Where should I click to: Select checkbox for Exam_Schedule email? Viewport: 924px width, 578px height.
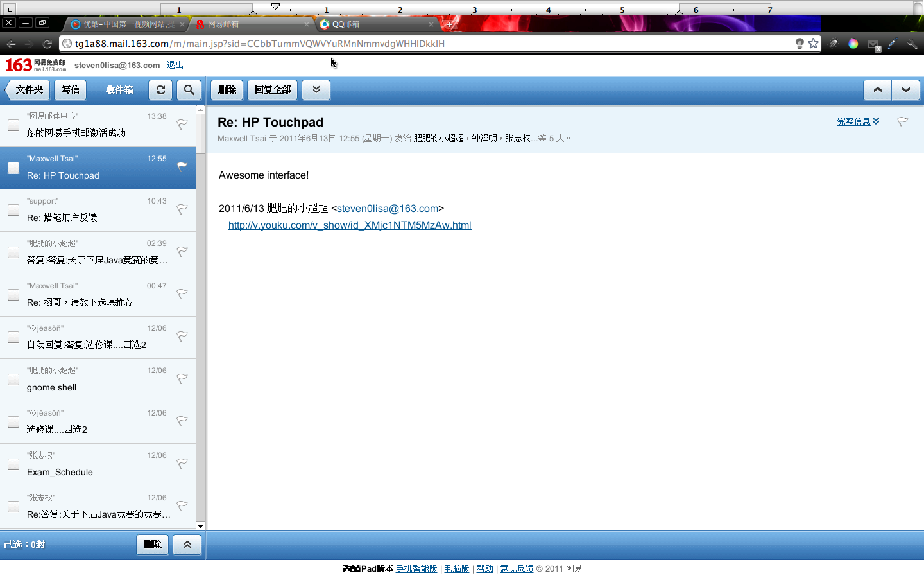coord(13,464)
